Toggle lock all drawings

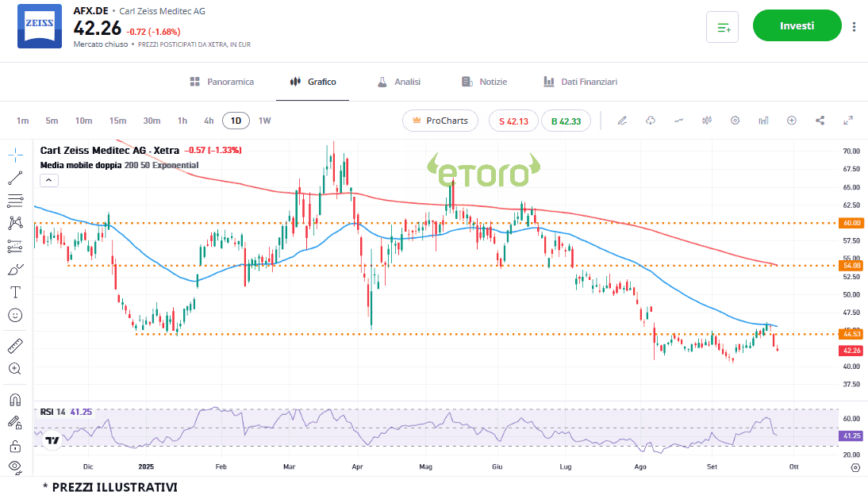pyautogui.click(x=15, y=445)
